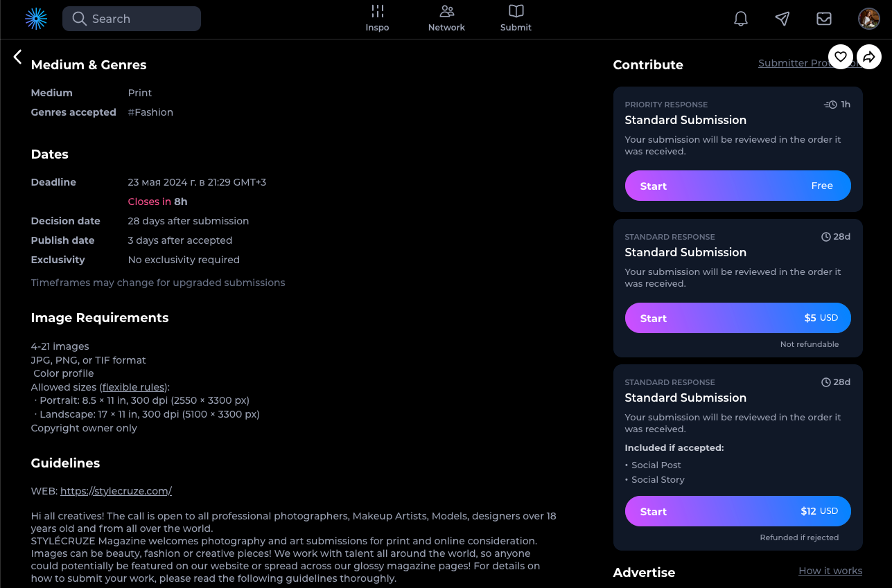Open the Inspo tab
The image size is (892, 588).
[x=377, y=19]
